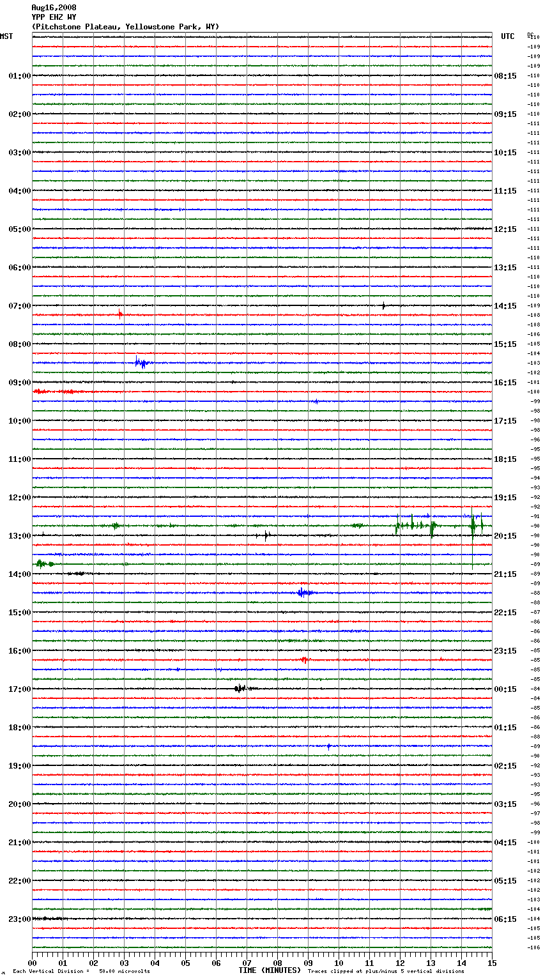Select the "03:00" MST time label

tap(20, 153)
